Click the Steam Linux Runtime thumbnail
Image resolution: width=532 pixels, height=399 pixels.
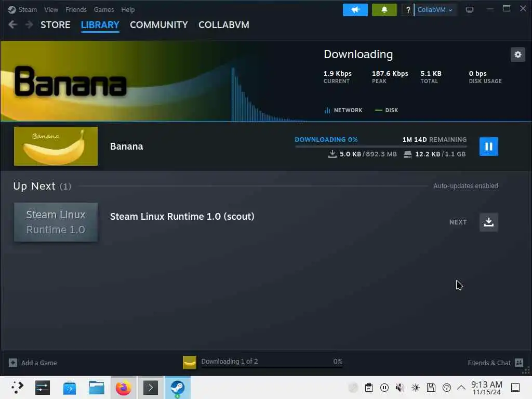56,222
